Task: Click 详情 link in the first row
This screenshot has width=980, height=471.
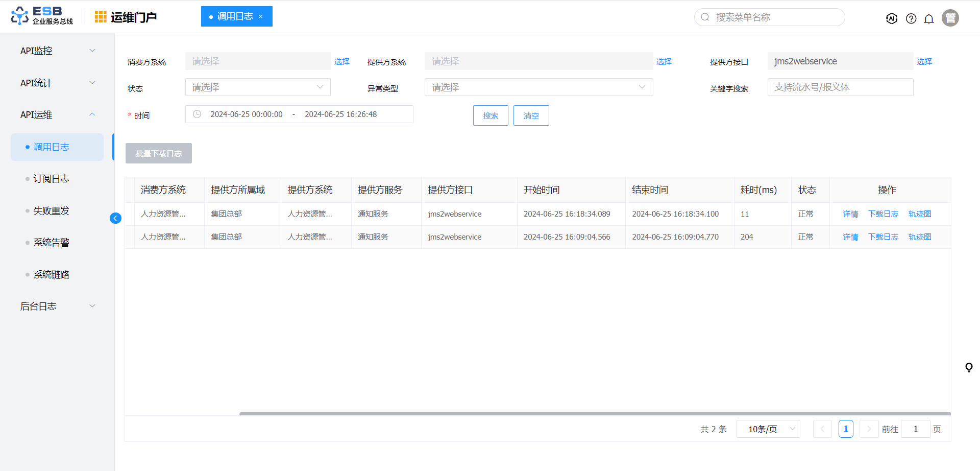Action: click(x=850, y=214)
